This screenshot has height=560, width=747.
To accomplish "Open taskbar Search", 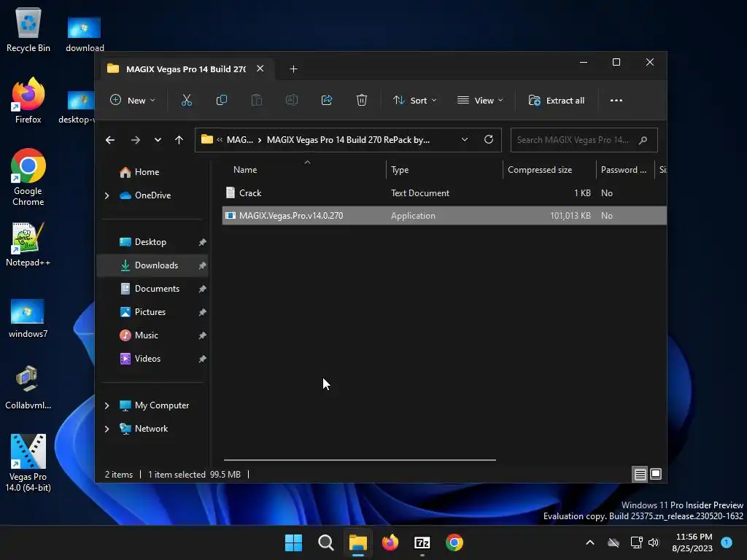I will point(326,542).
